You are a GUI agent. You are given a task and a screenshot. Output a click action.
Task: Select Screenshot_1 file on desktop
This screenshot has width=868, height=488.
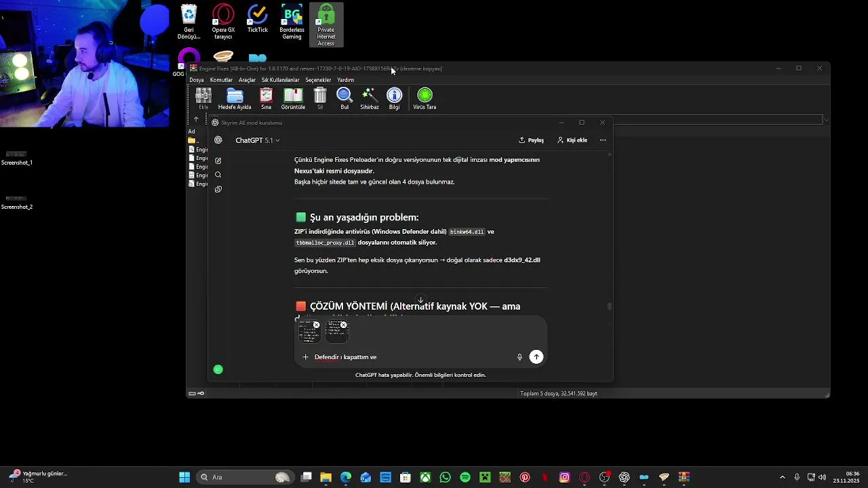pyautogui.click(x=17, y=158)
